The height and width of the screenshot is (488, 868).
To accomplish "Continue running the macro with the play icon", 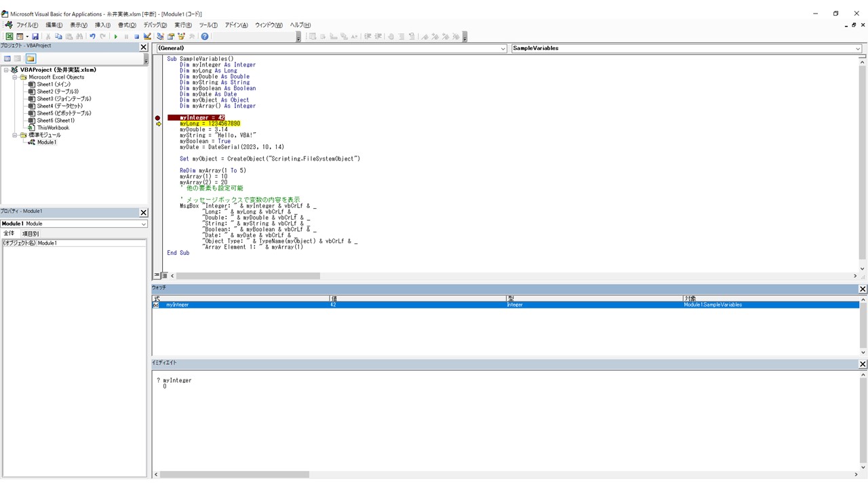I will coord(116,37).
